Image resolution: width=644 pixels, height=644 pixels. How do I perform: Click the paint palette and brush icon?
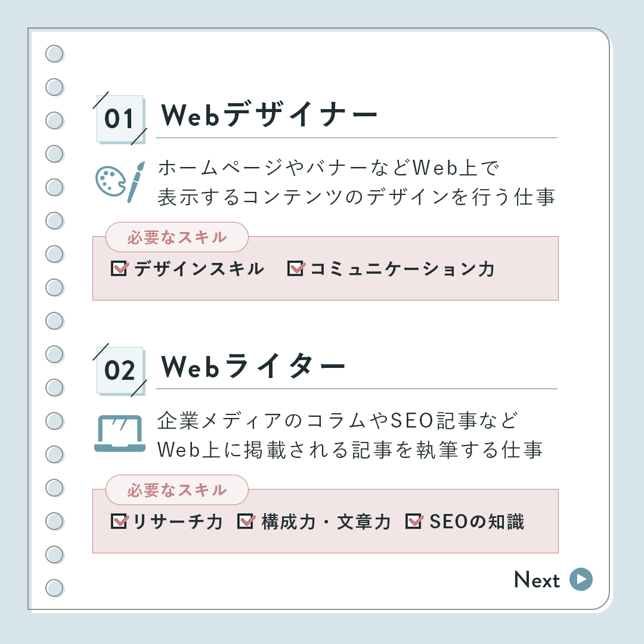click(120, 181)
